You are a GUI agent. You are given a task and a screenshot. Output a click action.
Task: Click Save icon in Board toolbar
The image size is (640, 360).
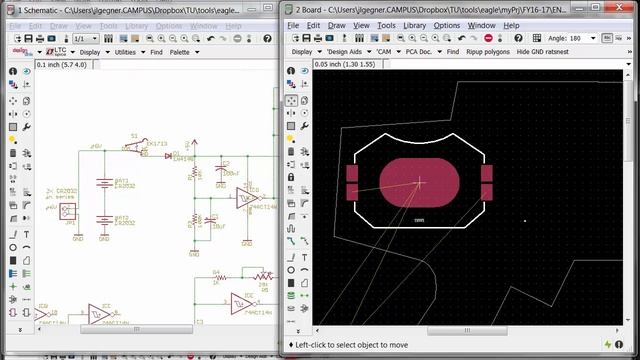[x=306, y=38]
